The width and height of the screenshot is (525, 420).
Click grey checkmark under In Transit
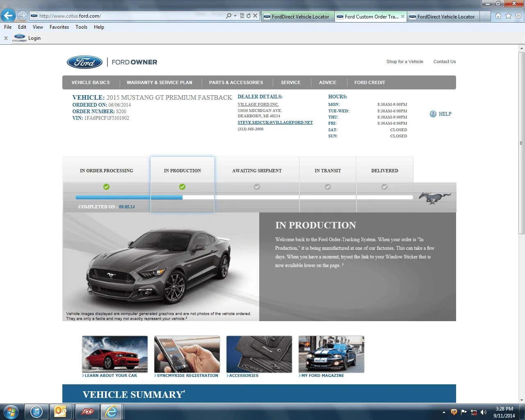(x=328, y=187)
